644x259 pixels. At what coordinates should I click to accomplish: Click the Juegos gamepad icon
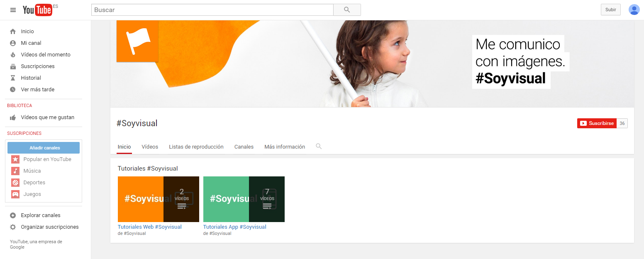pos(15,194)
